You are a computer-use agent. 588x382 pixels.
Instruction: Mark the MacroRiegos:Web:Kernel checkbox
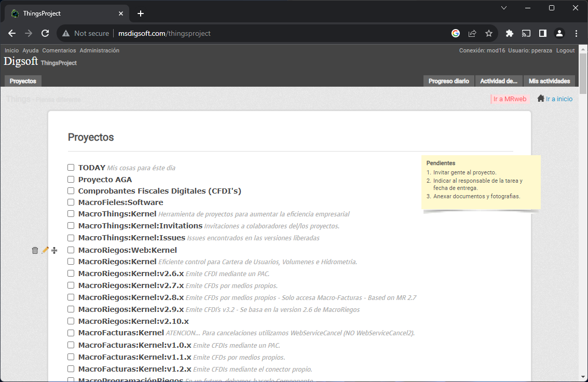tap(71, 250)
